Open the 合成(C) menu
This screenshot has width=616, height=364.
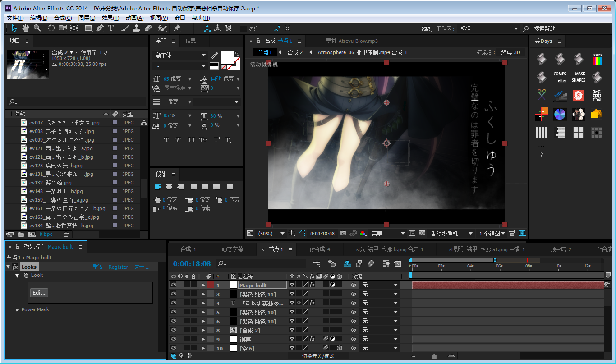click(x=63, y=18)
